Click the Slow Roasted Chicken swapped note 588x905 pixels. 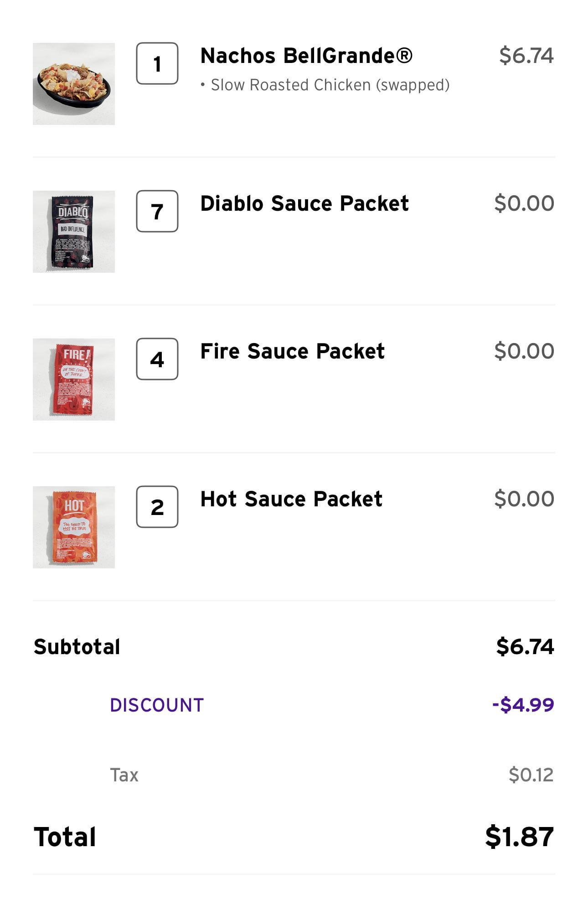point(325,85)
